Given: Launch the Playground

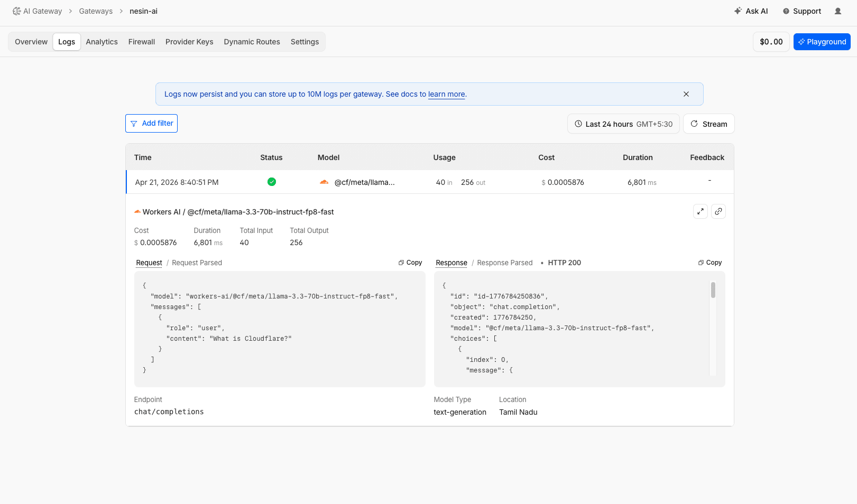Looking at the screenshot, I should pos(822,42).
